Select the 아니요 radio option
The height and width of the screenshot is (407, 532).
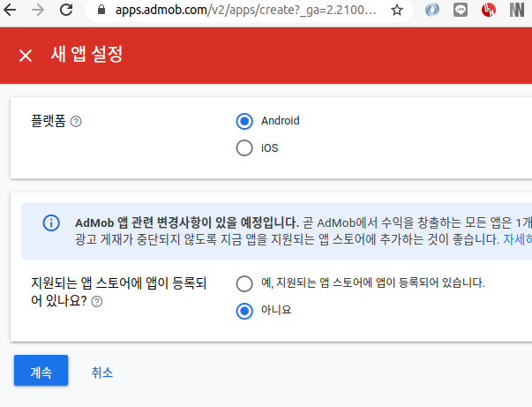pos(244,311)
